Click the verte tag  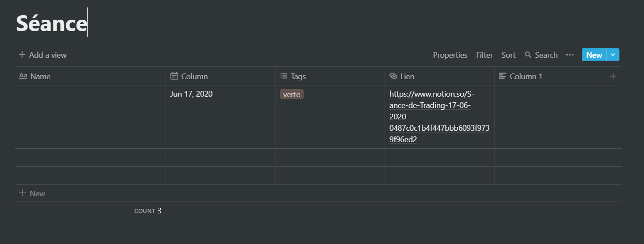coord(292,94)
